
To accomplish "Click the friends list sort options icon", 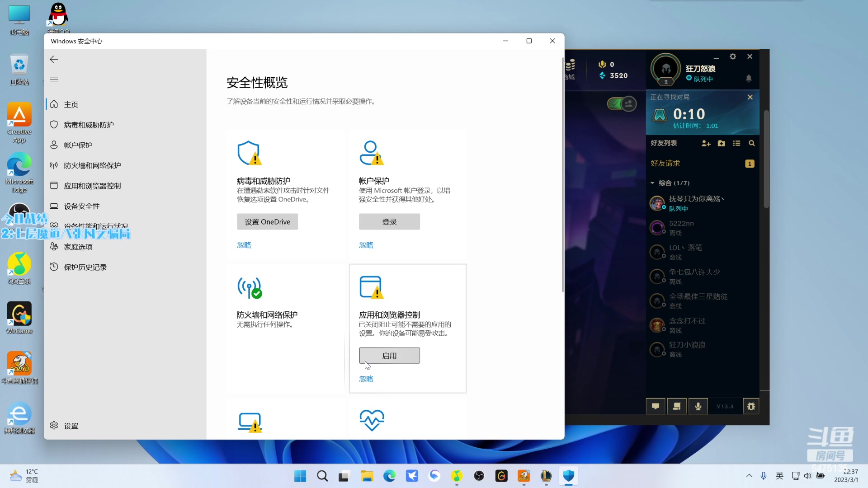I will point(736,143).
